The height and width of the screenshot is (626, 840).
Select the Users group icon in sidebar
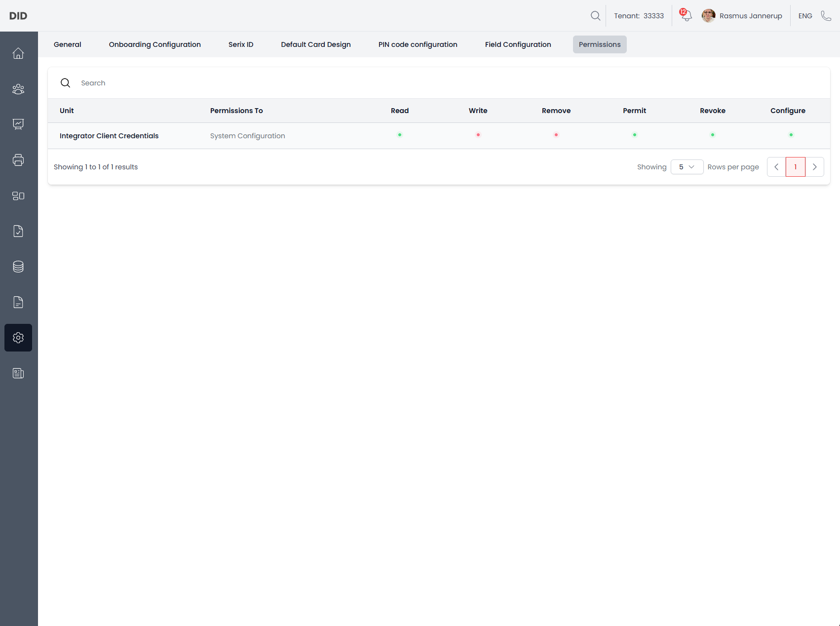pyautogui.click(x=18, y=89)
